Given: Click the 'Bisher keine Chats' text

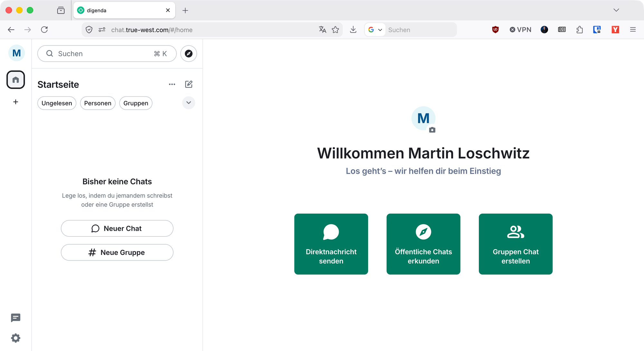Looking at the screenshot, I should click(117, 181).
